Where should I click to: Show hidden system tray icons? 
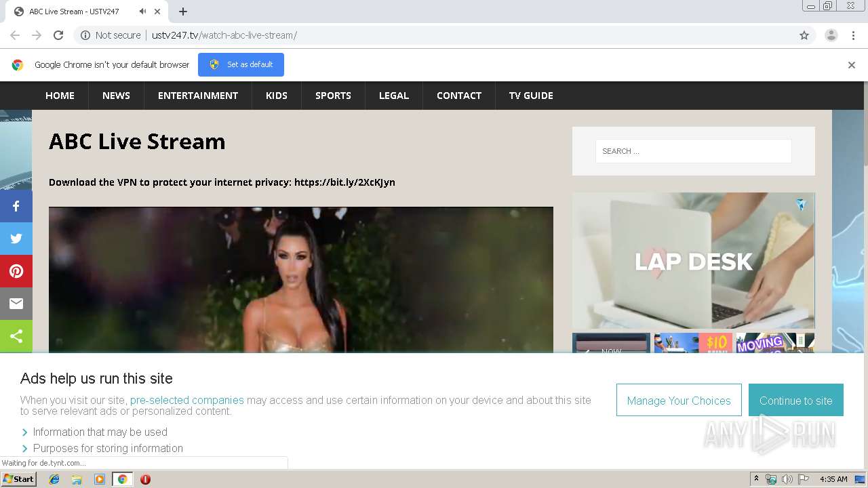pyautogui.click(x=756, y=479)
